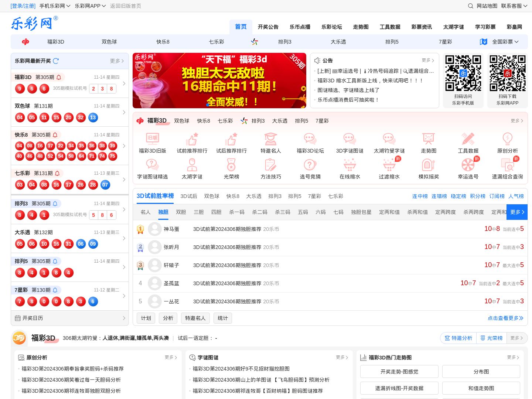Toggle 快乐8 draw notification bell
The height and width of the screenshot is (399, 532).
[55, 135]
